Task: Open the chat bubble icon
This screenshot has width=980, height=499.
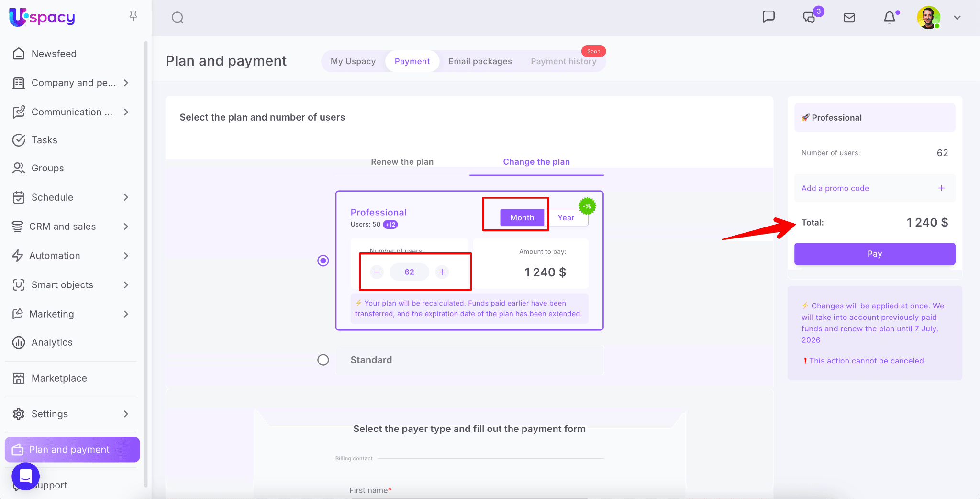Action: click(x=768, y=17)
